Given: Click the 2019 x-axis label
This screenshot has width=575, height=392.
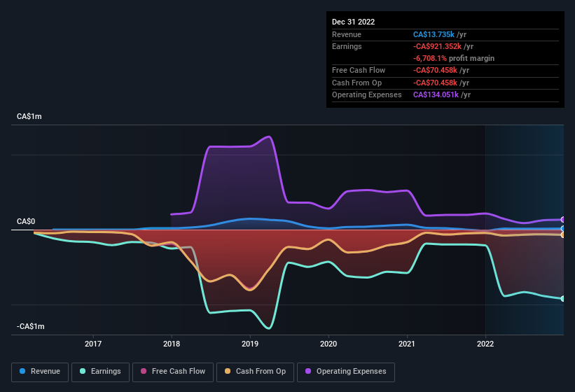Looking at the screenshot, I should pos(250,344).
